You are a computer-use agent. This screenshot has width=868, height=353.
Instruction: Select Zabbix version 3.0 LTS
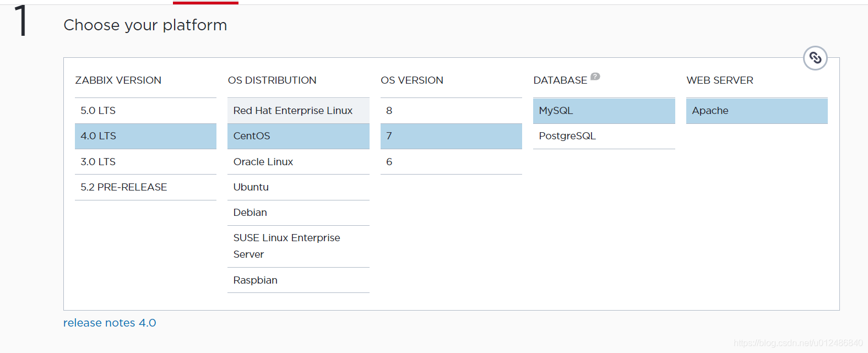click(145, 162)
